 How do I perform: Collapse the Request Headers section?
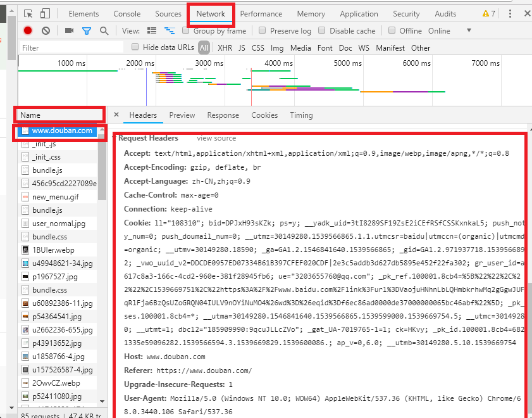pyautogui.click(x=148, y=138)
